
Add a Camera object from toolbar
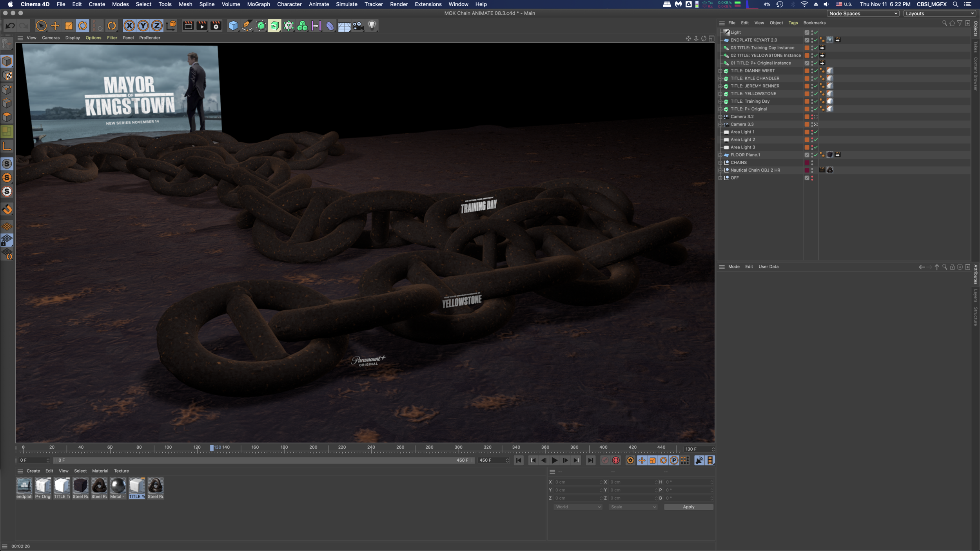(358, 26)
